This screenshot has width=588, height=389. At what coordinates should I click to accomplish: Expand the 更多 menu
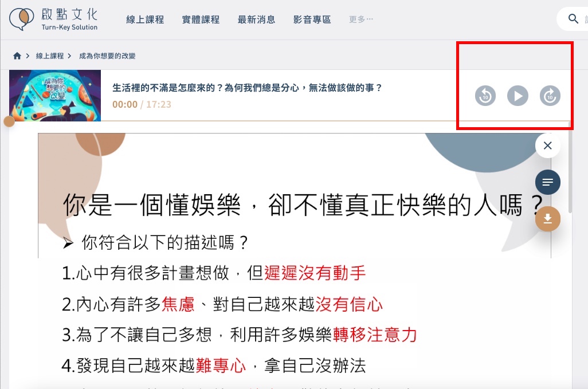[360, 19]
